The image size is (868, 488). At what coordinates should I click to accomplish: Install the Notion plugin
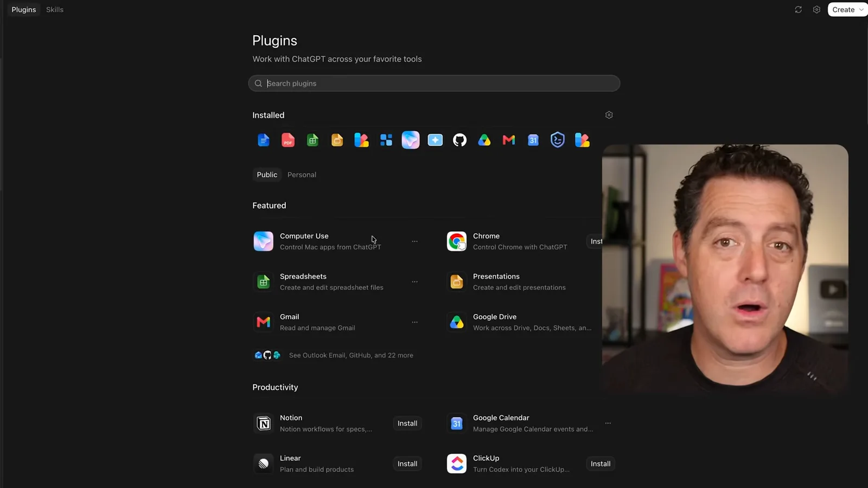407,423
